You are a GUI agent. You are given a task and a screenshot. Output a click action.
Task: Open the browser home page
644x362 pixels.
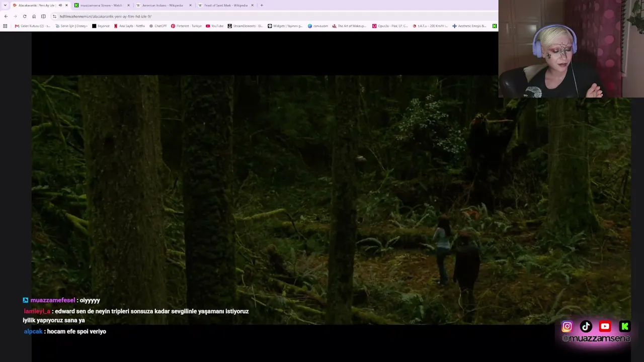pos(34,16)
